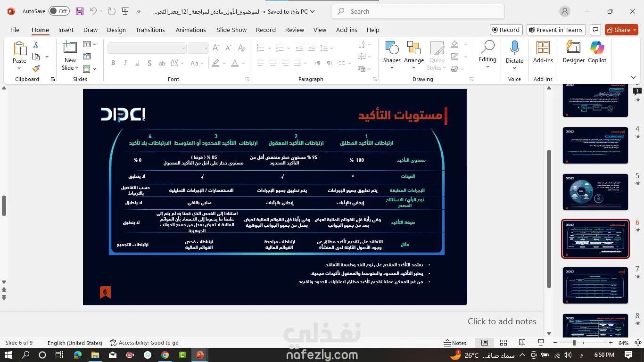Viewport: 644px width, 362px height.
Task: Expand the Bullets dropdown
Action: [270, 48]
